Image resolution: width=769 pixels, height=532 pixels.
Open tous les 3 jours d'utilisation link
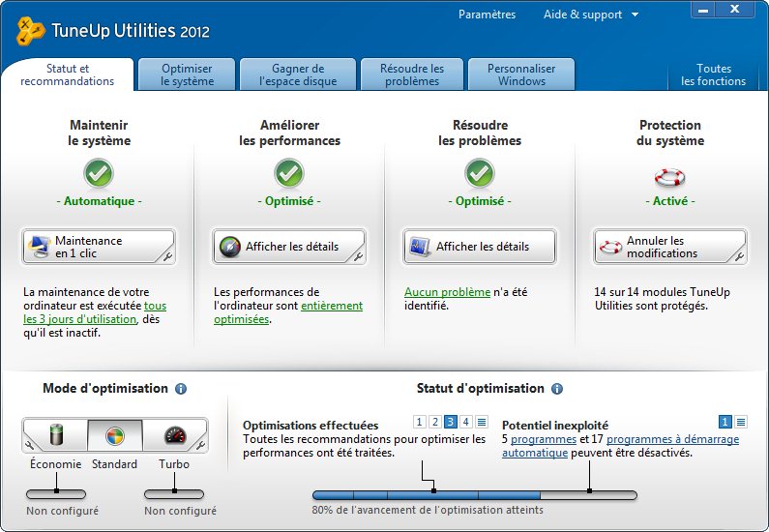pyautogui.click(x=95, y=312)
